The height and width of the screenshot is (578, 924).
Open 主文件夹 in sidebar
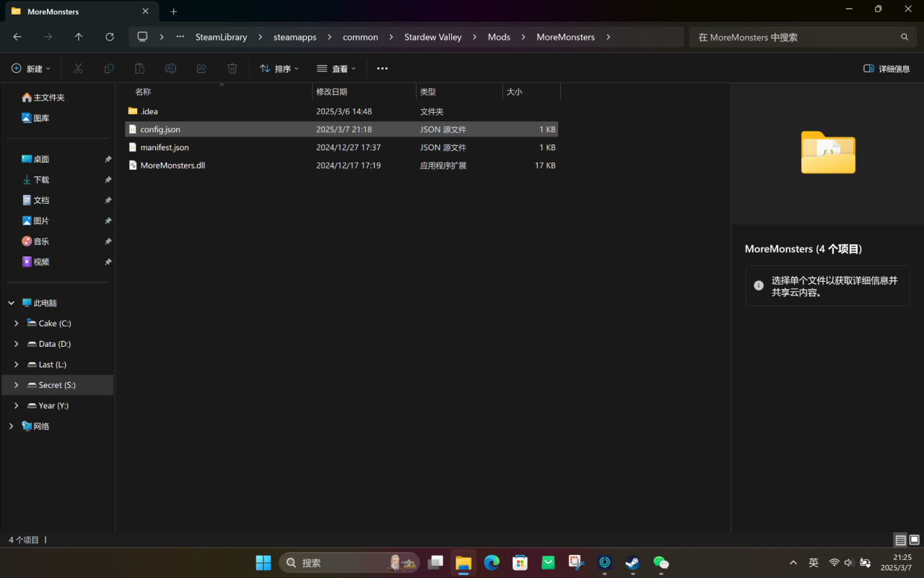coord(43,98)
